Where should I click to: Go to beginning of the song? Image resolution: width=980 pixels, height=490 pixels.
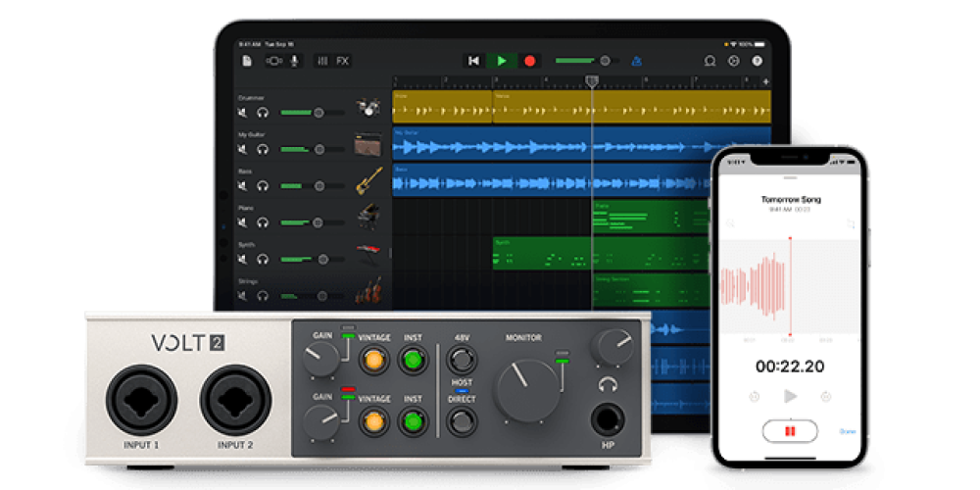pyautogui.click(x=474, y=61)
